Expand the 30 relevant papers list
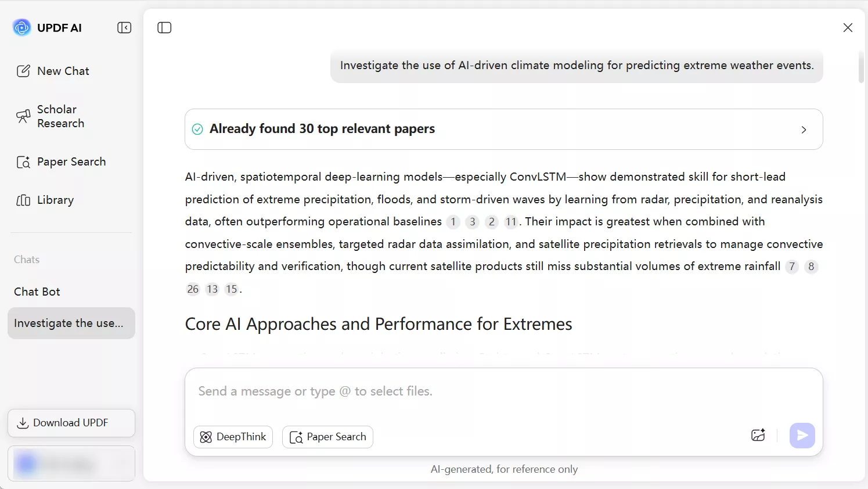Viewport: 868px width, 489px height. 804,130
